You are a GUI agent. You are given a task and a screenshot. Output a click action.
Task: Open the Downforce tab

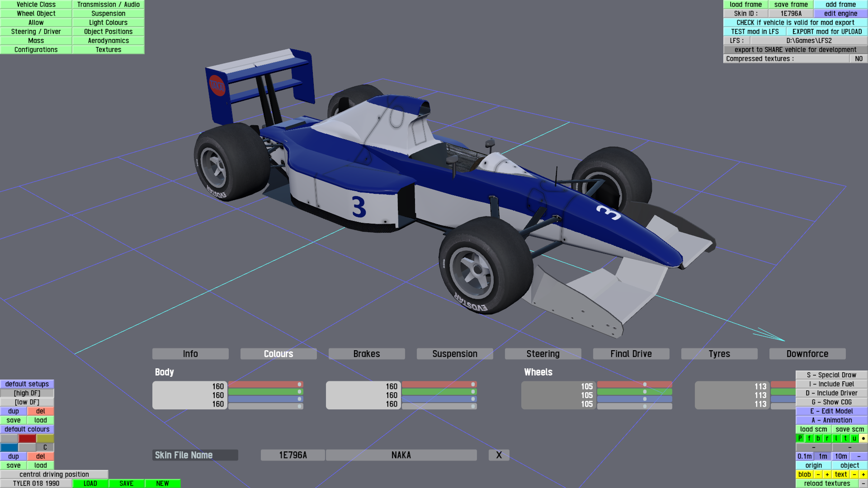[807, 354]
